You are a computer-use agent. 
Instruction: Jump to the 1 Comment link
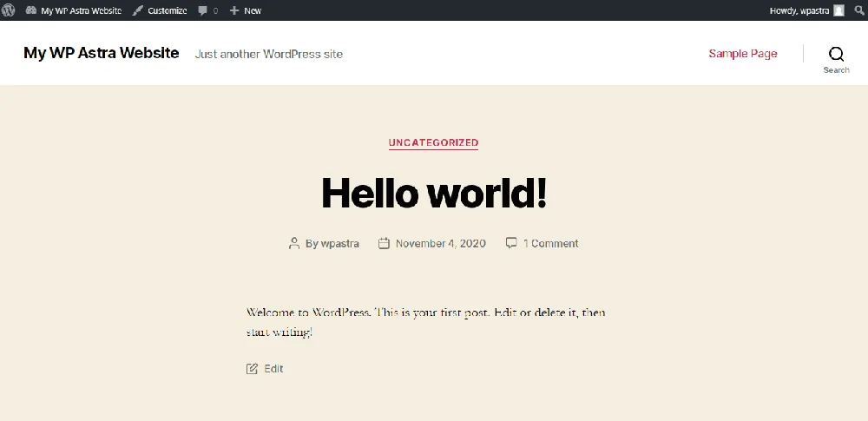pyautogui.click(x=551, y=244)
